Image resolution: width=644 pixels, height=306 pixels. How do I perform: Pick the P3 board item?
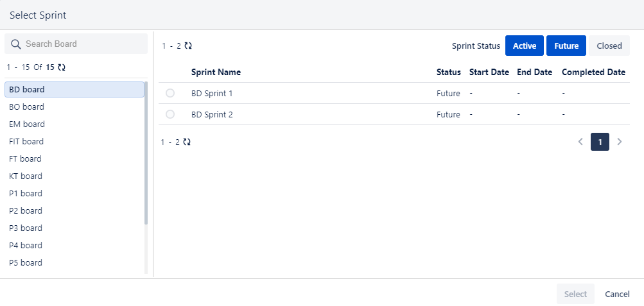26,228
